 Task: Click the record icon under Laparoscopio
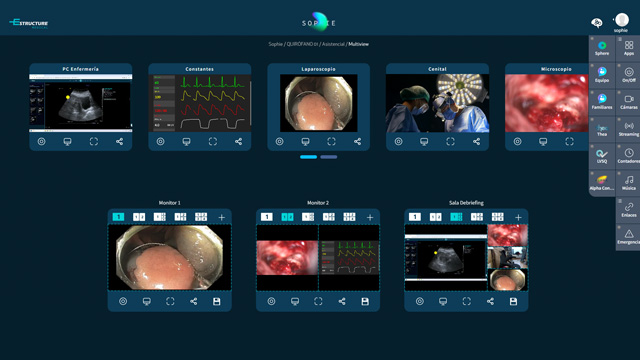click(x=279, y=142)
